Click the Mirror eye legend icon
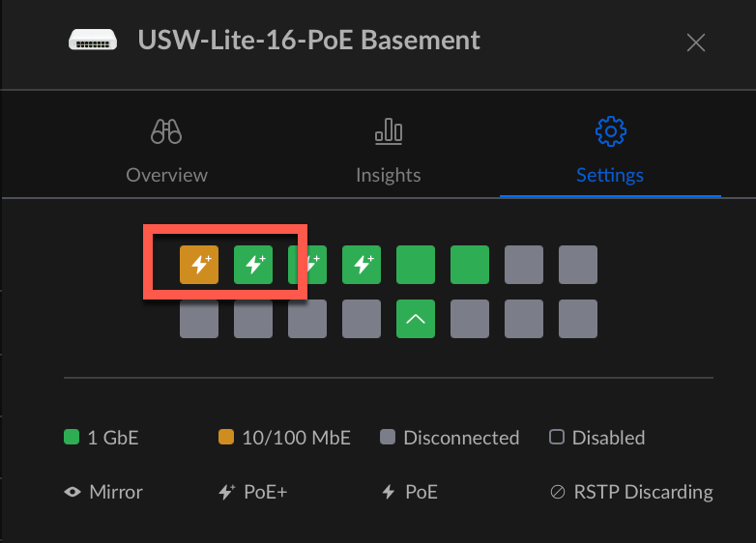This screenshot has width=756, height=543. pyautogui.click(x=72, y=492)
